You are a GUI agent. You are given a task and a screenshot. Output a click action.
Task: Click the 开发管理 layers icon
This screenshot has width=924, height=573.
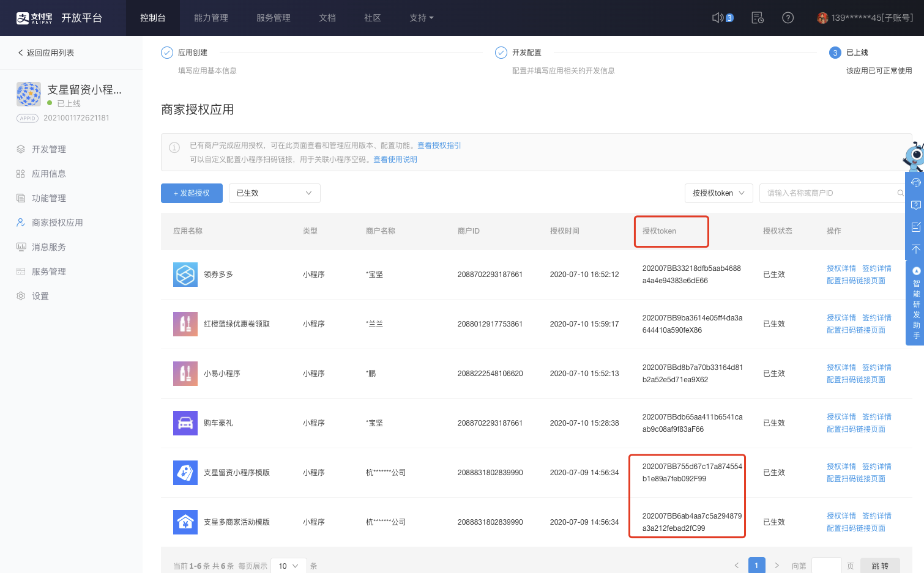coord(21,149)
